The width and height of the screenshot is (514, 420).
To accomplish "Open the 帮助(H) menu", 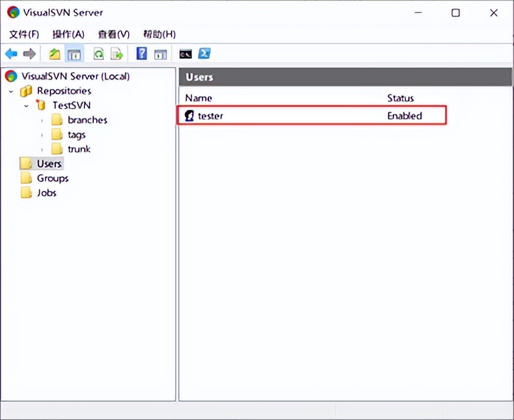I will click(x=159, y=34).
